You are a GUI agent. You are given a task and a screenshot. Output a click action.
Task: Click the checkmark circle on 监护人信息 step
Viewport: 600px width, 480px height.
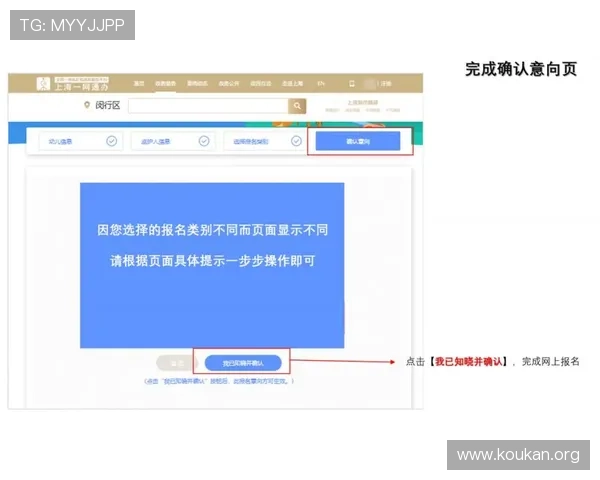pyautogui.click(x=204, y=141)
